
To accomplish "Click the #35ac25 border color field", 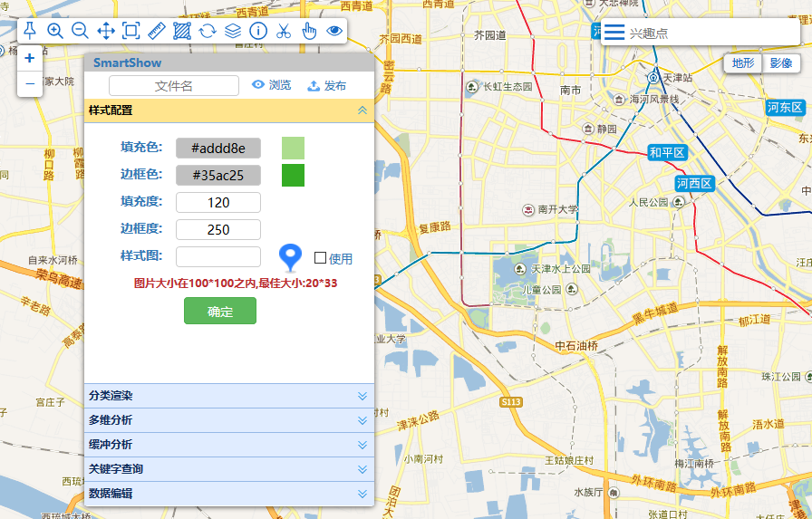I will 218,175.
